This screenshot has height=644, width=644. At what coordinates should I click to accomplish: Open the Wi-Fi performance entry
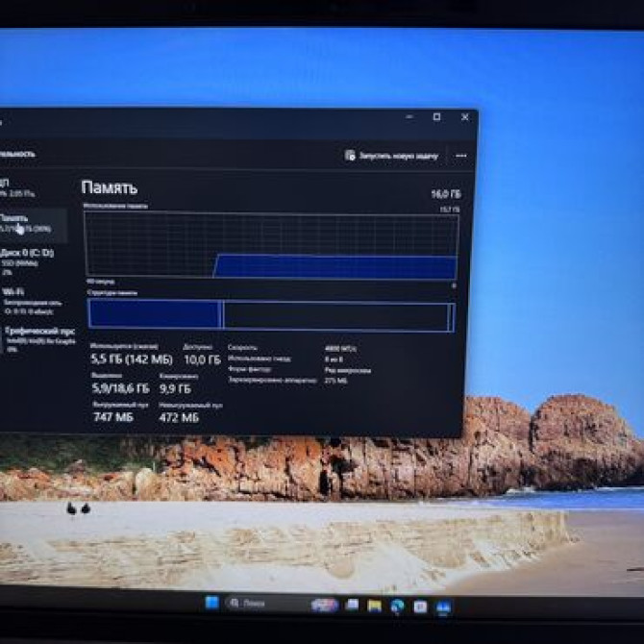pyautogui.click(x=32, y=302)
